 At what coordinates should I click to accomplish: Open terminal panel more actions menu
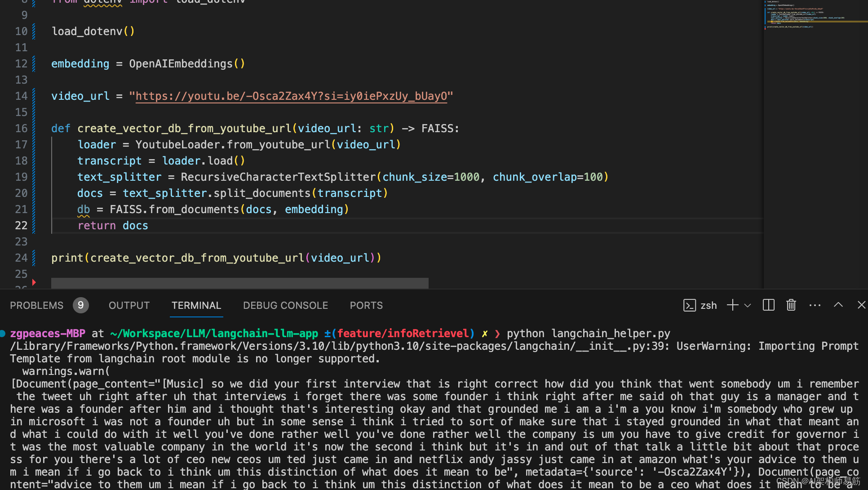tap(815, 305)
